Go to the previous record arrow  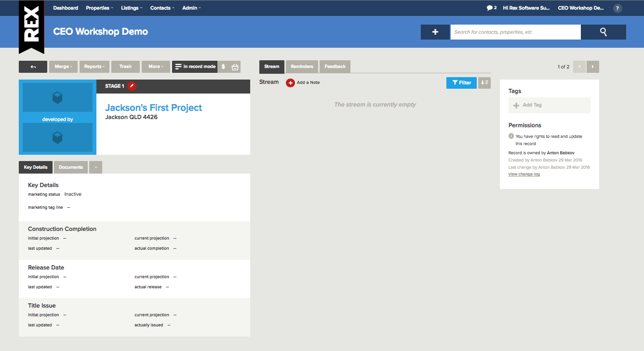579,67
